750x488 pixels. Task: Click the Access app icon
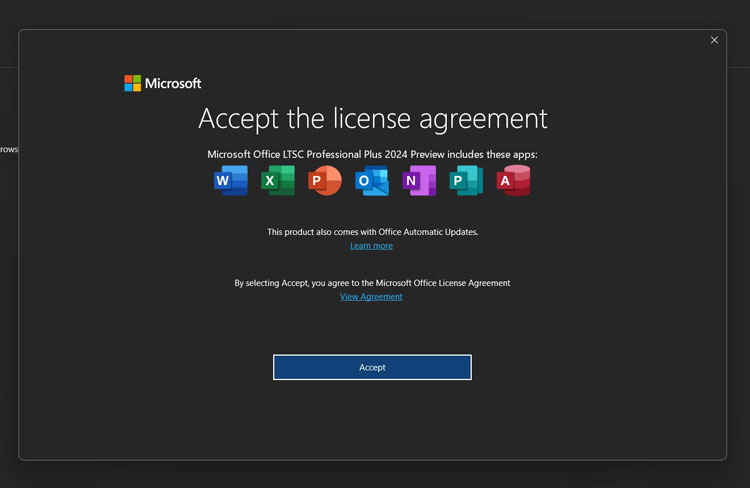[x=514, y=180]
